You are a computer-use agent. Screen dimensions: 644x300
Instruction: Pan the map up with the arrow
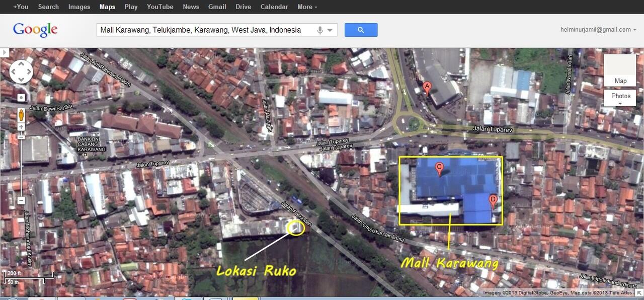pyautogui.click(x=21, y=64)
